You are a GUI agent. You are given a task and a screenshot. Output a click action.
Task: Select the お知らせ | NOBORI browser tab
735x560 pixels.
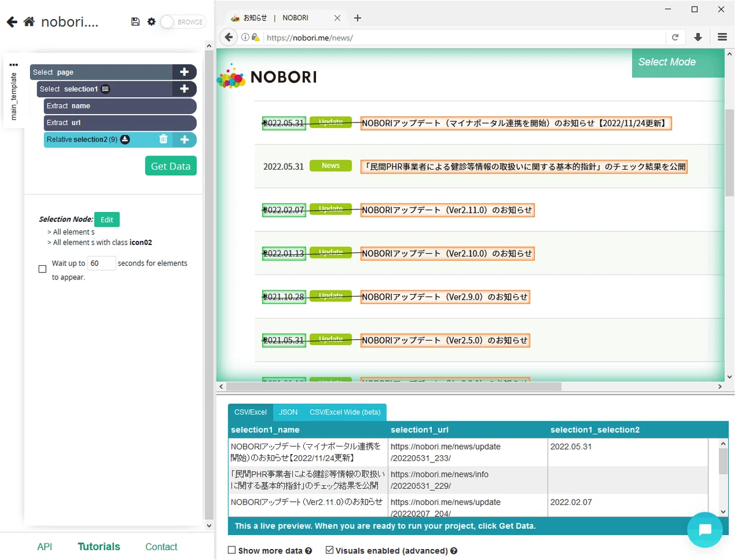285,18
